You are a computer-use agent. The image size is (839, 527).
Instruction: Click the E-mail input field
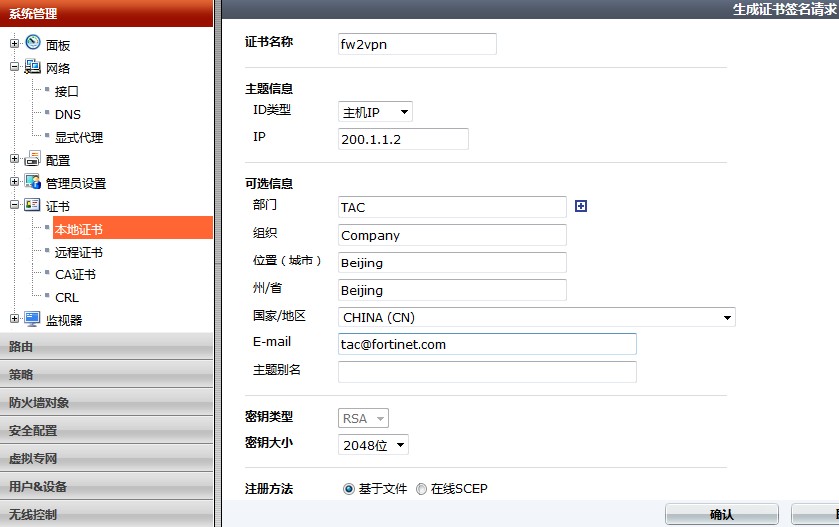coord(487,344)
